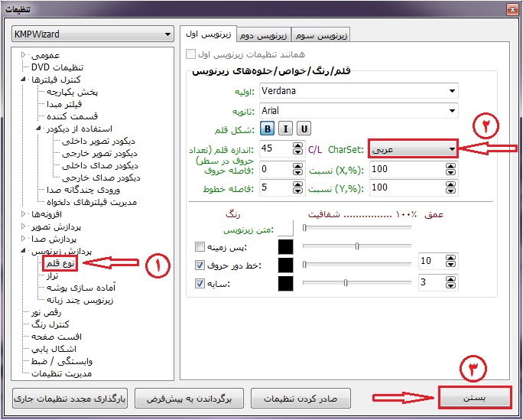The width and height of the screenshot is (523, 420).
Task: Pick the سایه shadow color swatch
Action: [285, 284]
